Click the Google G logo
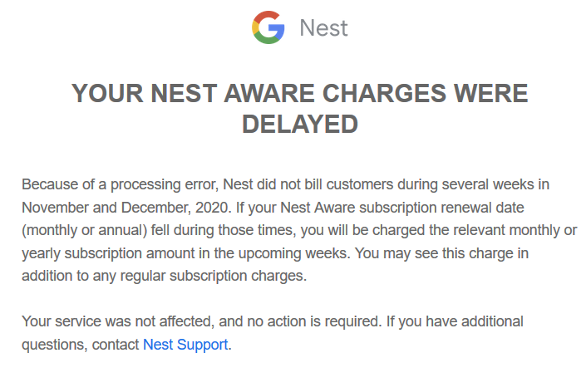 coord(268,27)
